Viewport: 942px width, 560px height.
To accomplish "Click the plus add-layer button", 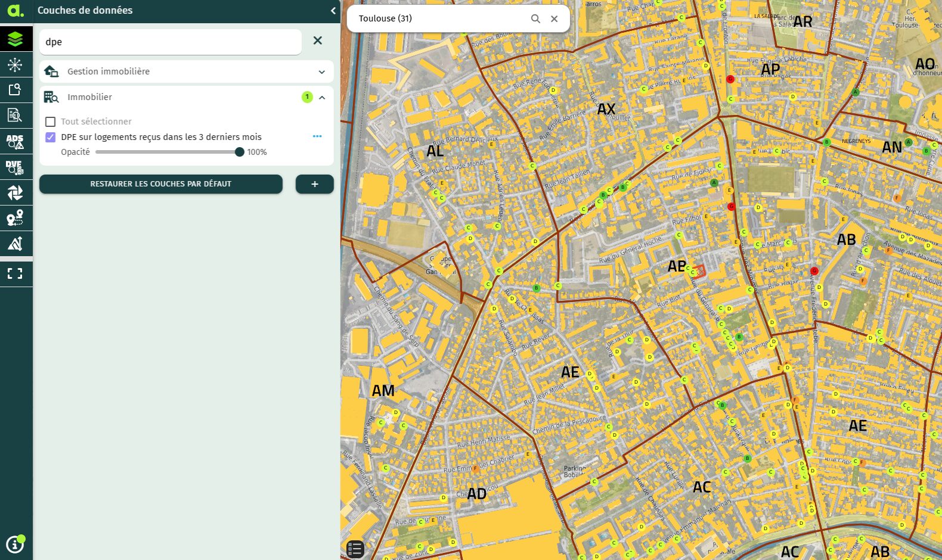I will (315, 184).
